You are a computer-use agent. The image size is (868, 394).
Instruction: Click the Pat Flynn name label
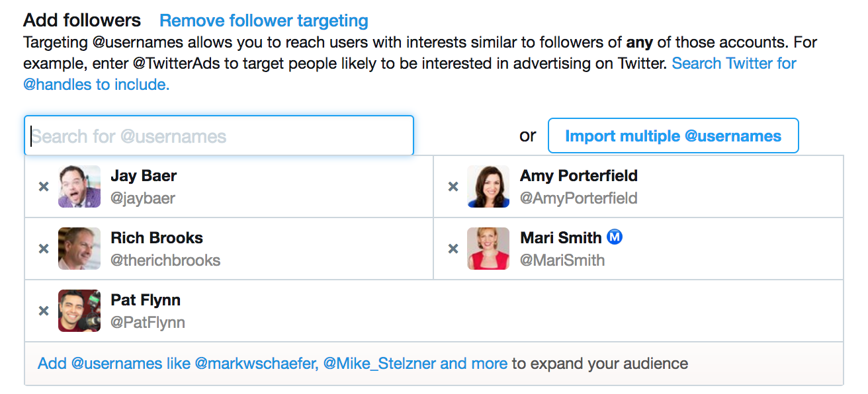[x=146, y=300]
